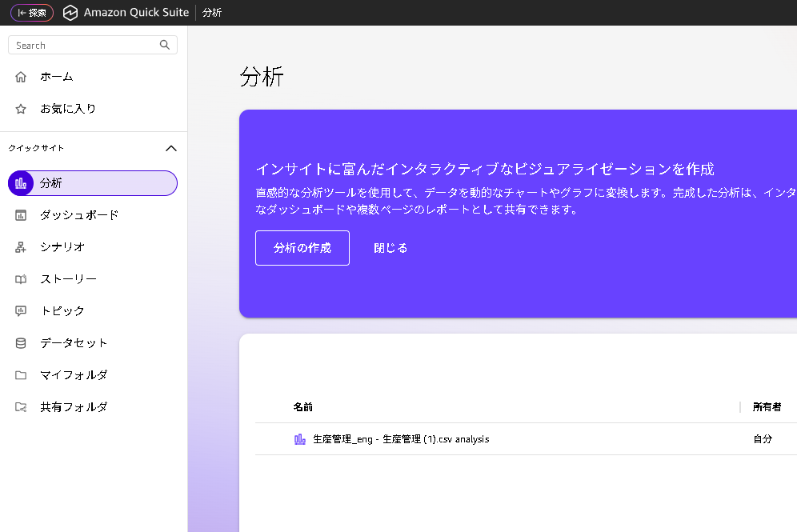Sort by the 名前 column header

click(302, 407)
